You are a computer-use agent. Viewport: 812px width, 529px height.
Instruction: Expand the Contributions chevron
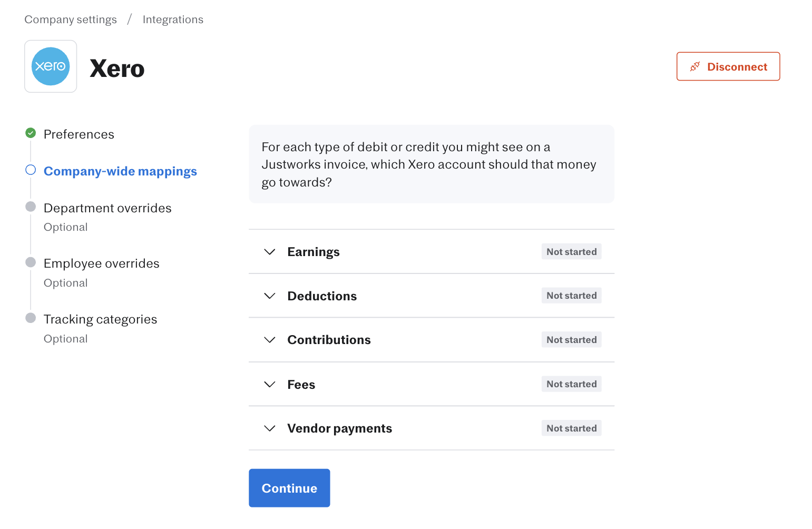tap(270, 340)
